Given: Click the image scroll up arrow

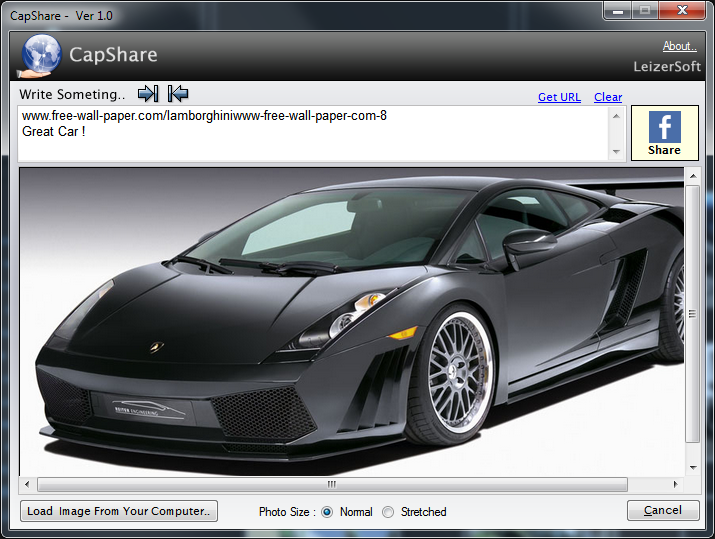Looking at the screenshot, I should [693, 176].
